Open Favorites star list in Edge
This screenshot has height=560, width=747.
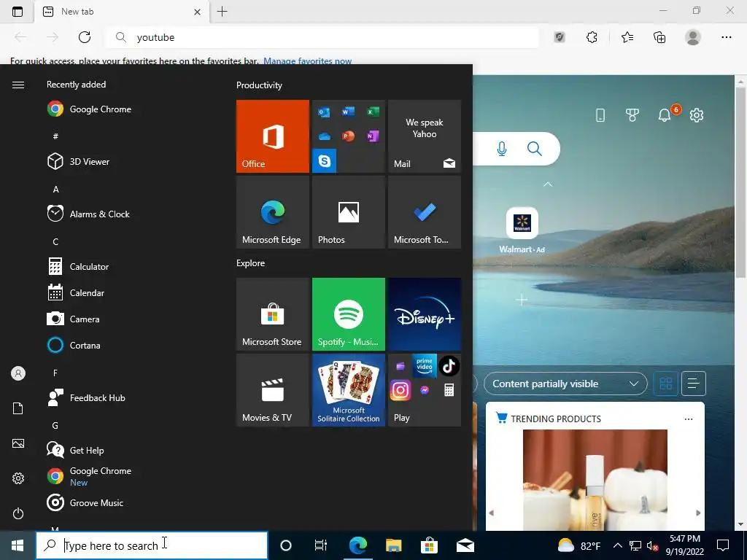pos(627,37)
